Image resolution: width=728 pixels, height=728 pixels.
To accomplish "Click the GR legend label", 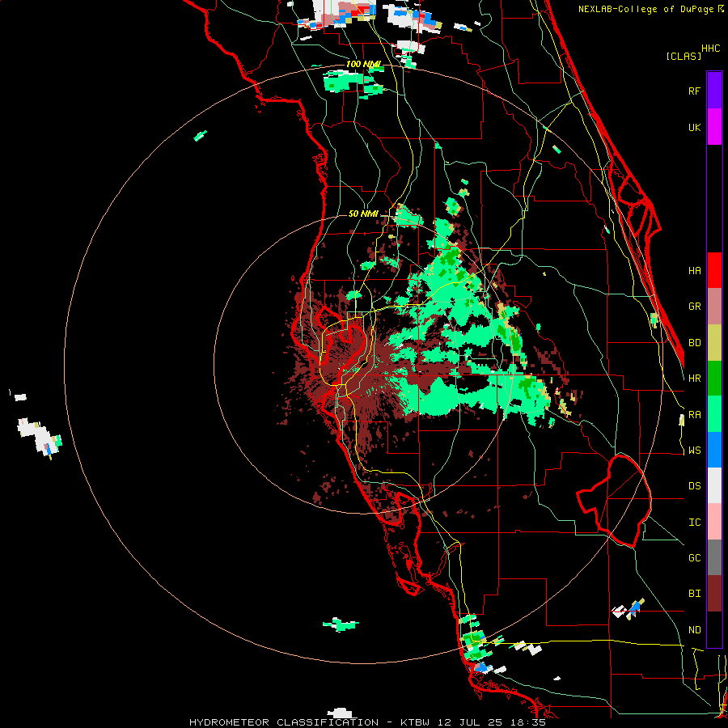I will (x=694, y=307).
